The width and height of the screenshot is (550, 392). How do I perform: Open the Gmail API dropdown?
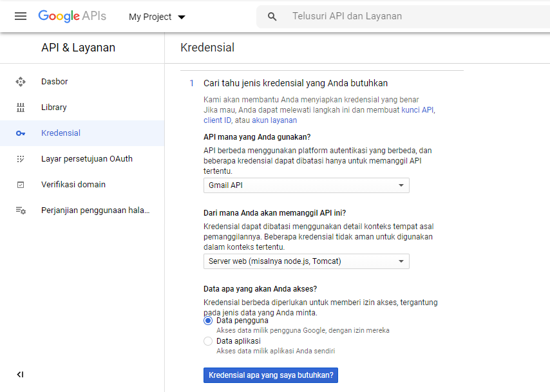point(306,185)
